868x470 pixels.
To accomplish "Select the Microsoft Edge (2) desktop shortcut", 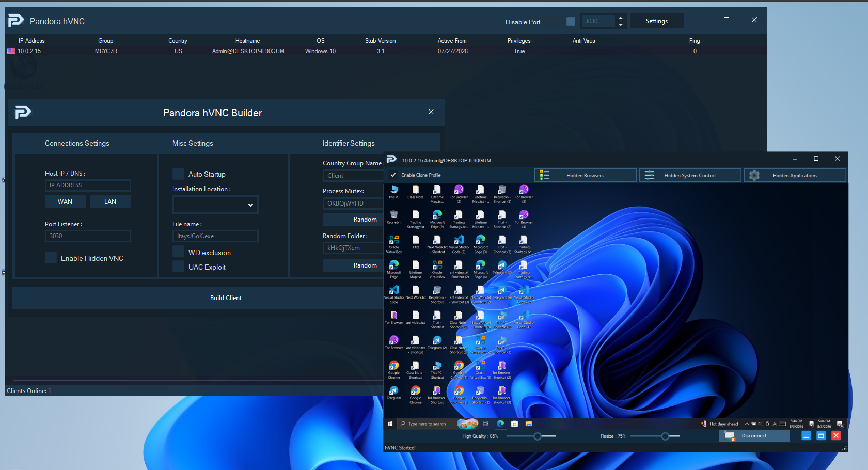I will pyautogui.click(x=437, y=220).
